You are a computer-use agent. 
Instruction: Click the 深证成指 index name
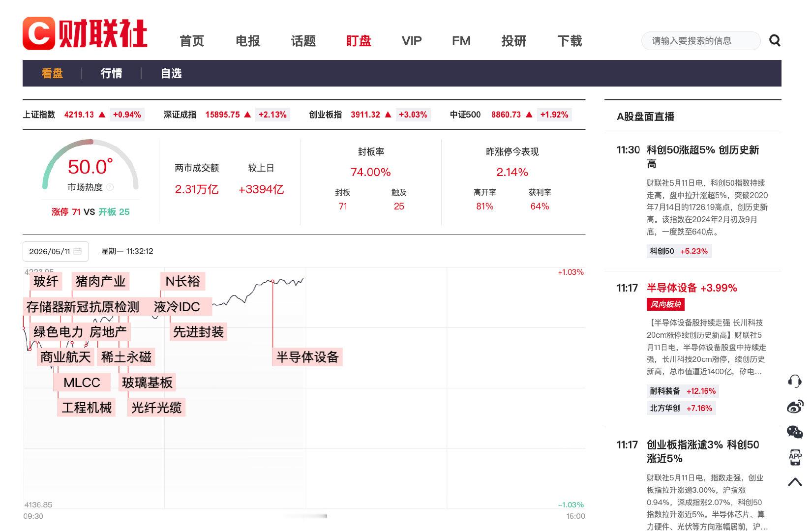180,115
